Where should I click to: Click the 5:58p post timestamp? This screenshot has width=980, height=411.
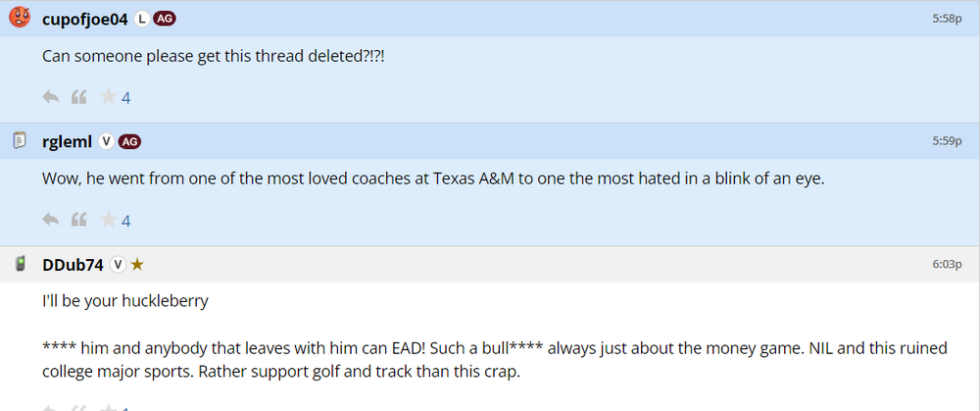click(947, 19)
